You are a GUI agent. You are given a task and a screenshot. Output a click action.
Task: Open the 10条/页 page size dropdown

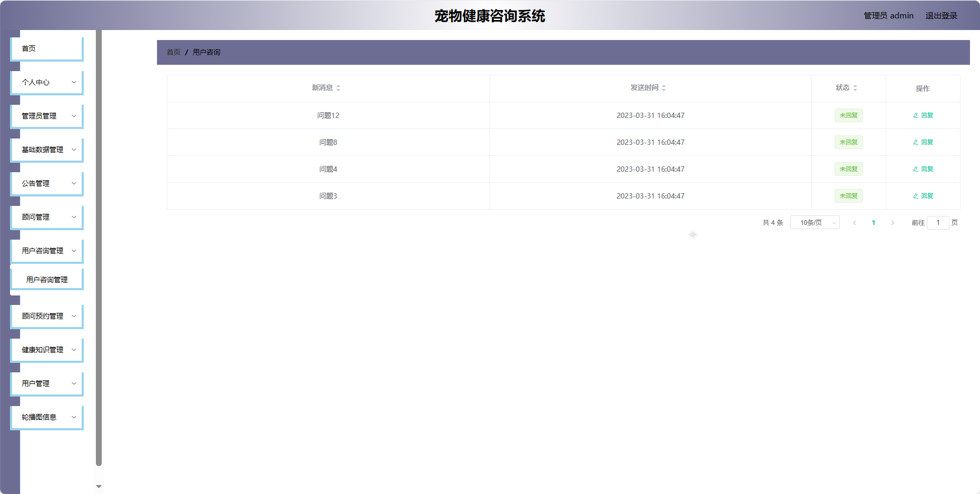(x=815, y=223)
